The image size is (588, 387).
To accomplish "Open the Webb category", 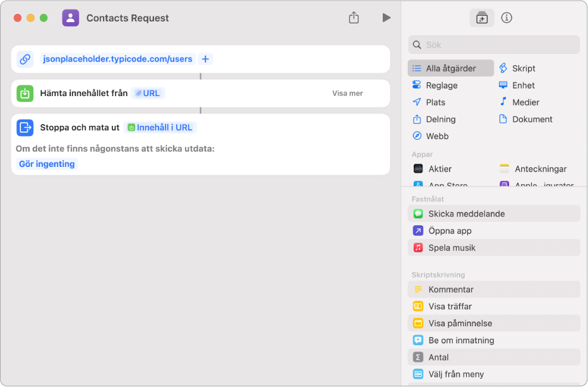I will (x=430, y=136).
